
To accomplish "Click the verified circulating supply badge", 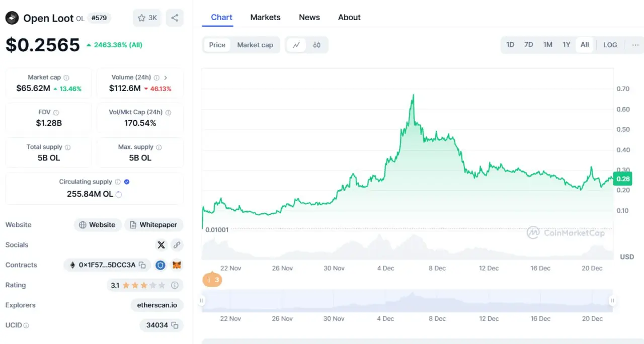I will tap(127, 182).
